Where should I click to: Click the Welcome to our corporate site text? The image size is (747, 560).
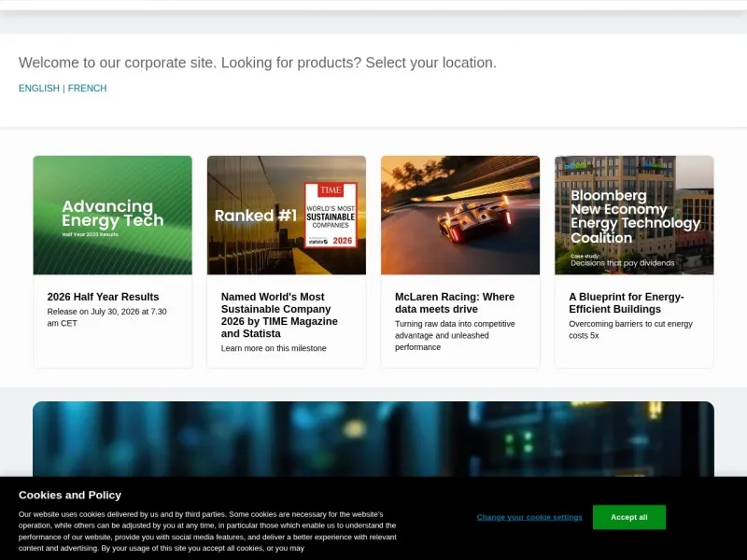[x=258, y=63]
